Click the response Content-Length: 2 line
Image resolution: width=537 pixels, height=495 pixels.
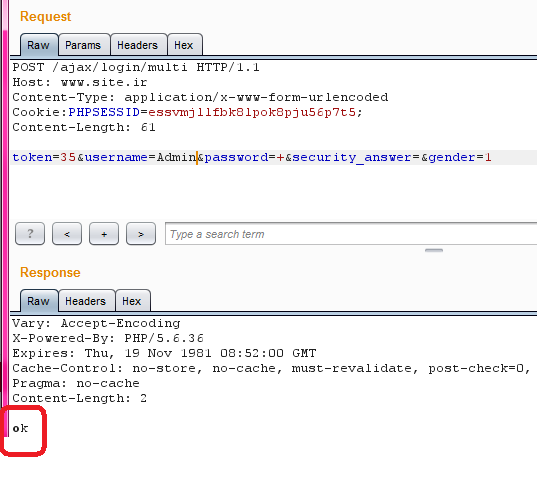pos(80,398)
